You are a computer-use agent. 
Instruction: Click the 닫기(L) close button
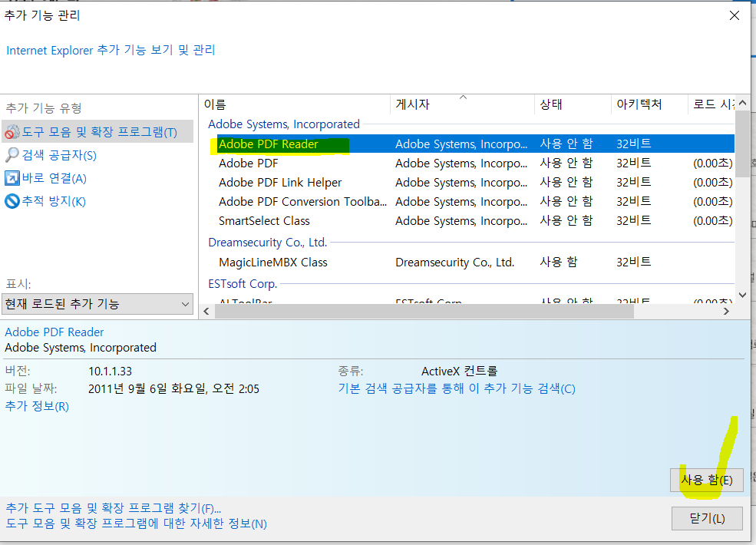point(707,518)
